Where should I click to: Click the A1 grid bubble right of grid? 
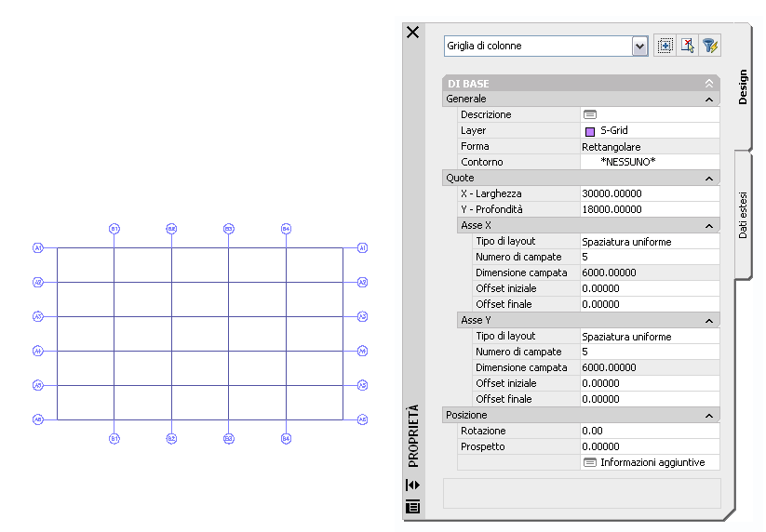(x=362, y=248)
